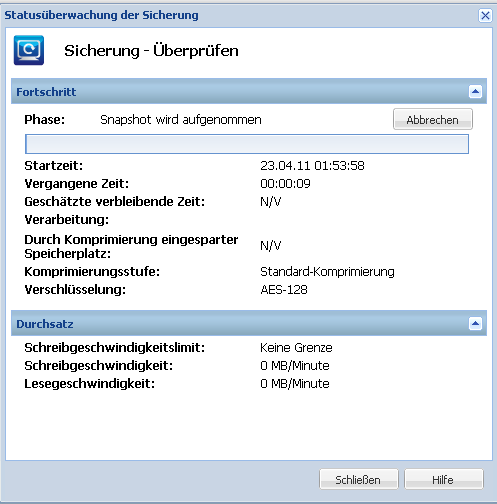Click the Schreibgeschwindigkeitslimit label
497x504 pixels.
click(115, 348)
